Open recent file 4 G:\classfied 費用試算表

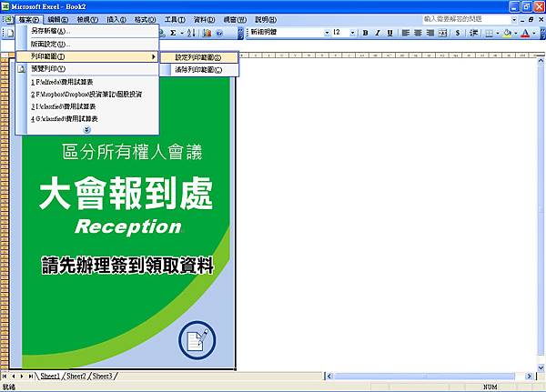(87, 119)
